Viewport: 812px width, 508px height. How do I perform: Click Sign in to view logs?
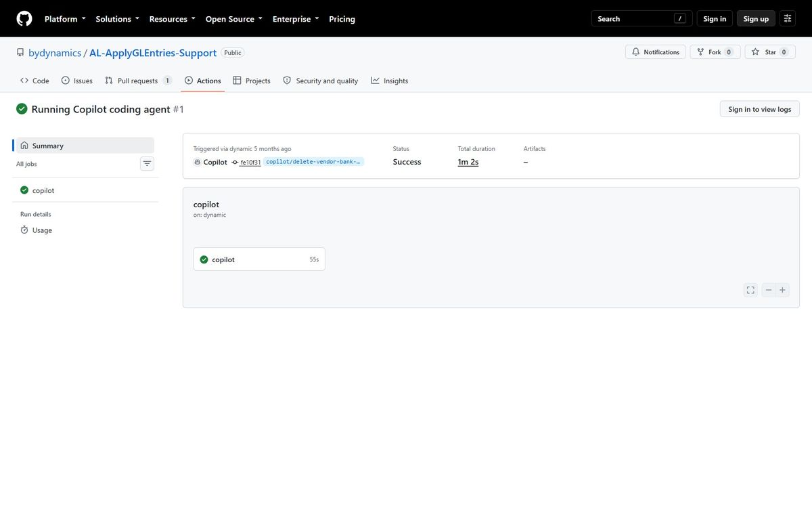(x=759, y=109)
